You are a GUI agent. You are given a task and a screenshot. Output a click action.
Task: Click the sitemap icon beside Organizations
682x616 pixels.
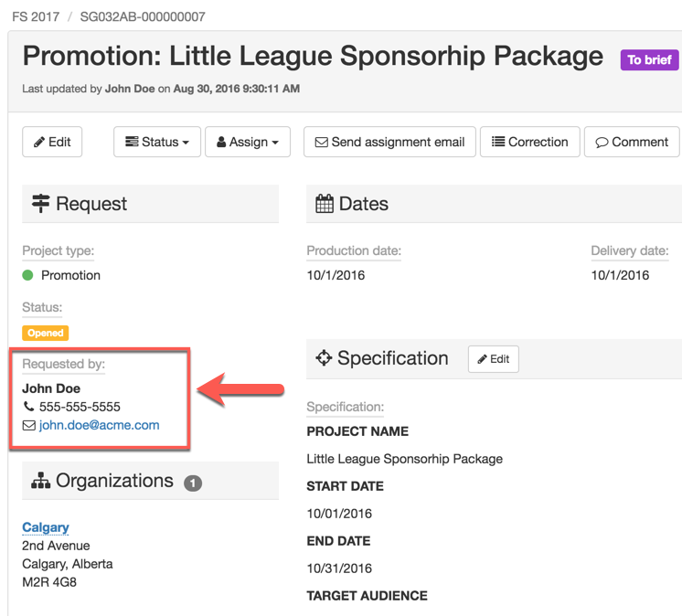[40, 481]
